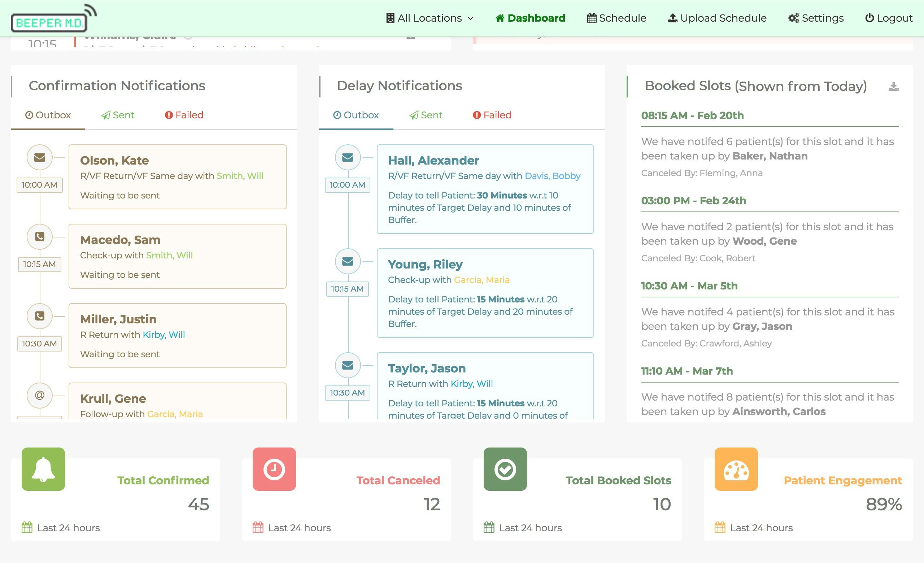Click the envelope icon beside Hall, Alexander
This screenshot has height=563, width=924.
pos(348,157)
